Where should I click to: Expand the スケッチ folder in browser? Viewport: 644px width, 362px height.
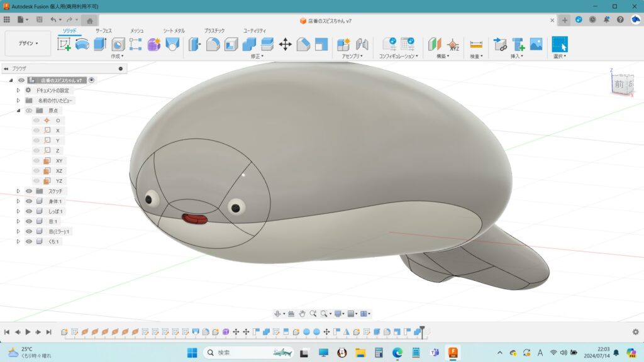(18, 191)
